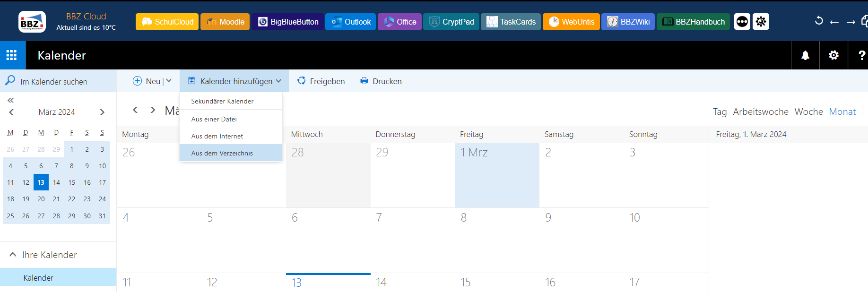Collapse the mini calendar sidebar

pos(10,100)
